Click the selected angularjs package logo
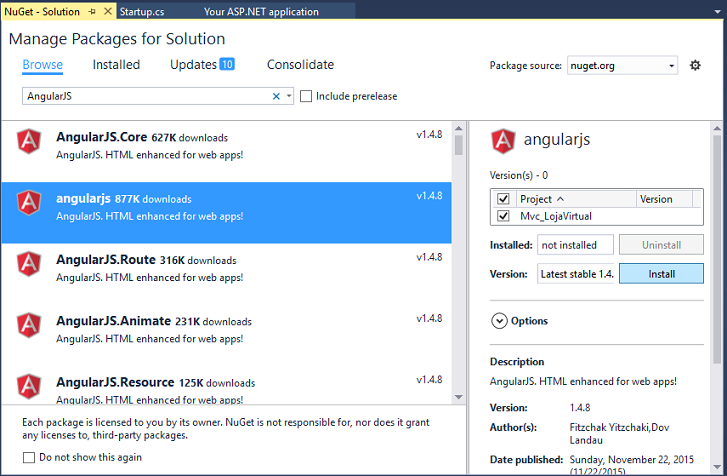Screen dimensions: 727x476 pos(29,203)
